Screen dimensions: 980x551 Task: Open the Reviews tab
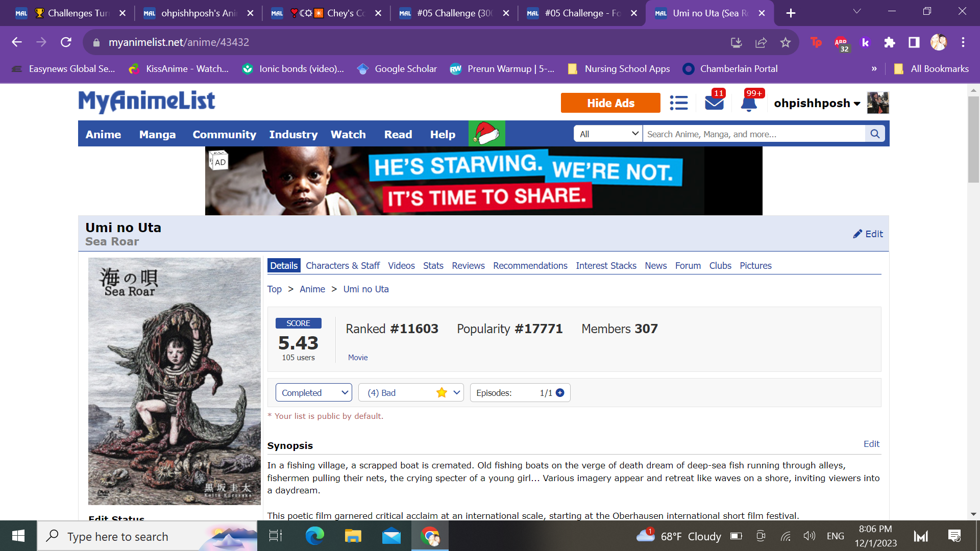[x=468, y=265]
